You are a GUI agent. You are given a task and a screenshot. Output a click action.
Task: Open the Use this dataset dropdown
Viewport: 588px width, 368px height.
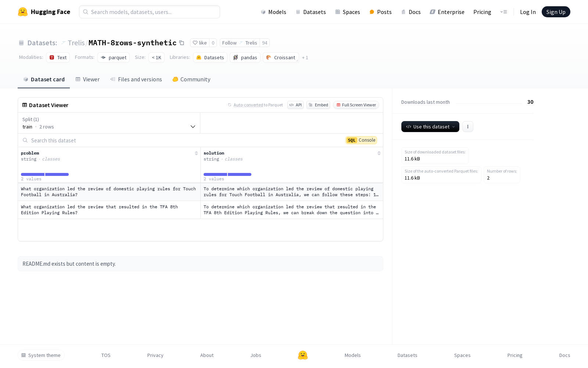430,127
